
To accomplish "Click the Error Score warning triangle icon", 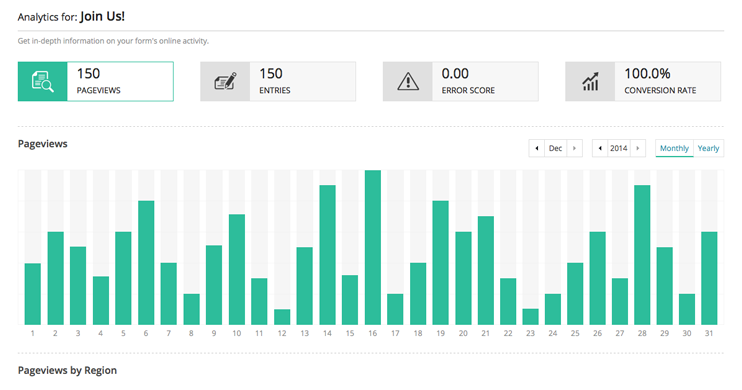I will click(x=408, y=81).
